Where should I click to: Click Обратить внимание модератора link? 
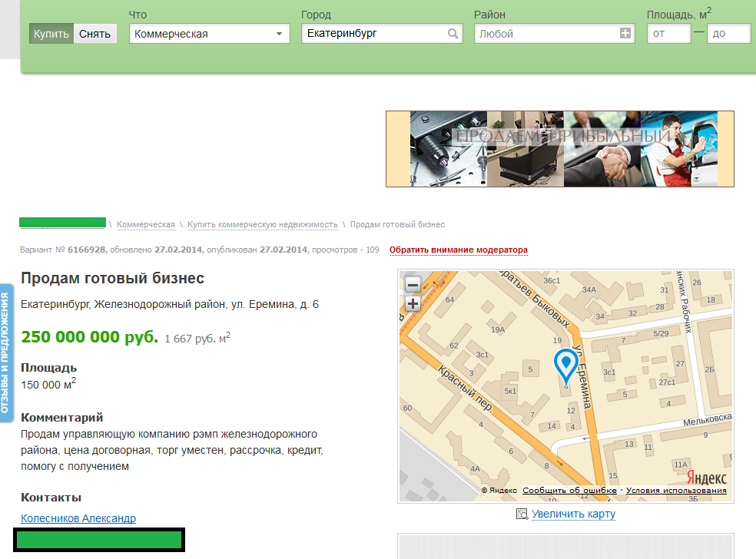coord(459,250)
